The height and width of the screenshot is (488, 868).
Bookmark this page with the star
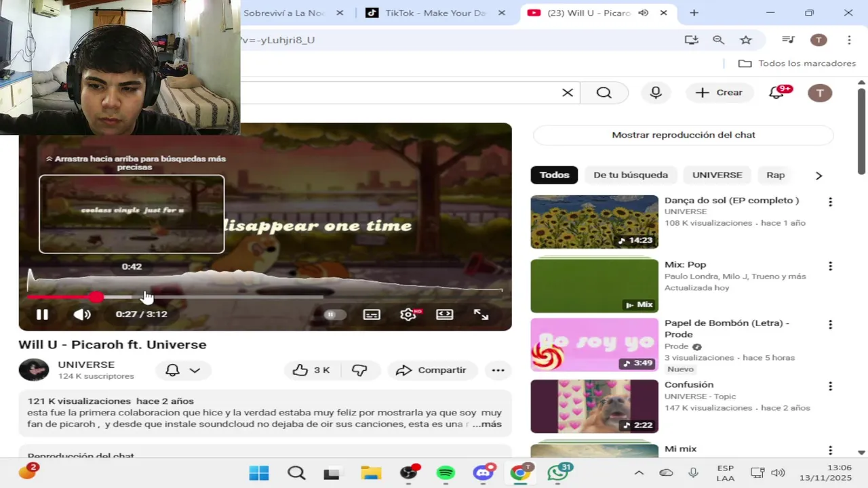746,40
